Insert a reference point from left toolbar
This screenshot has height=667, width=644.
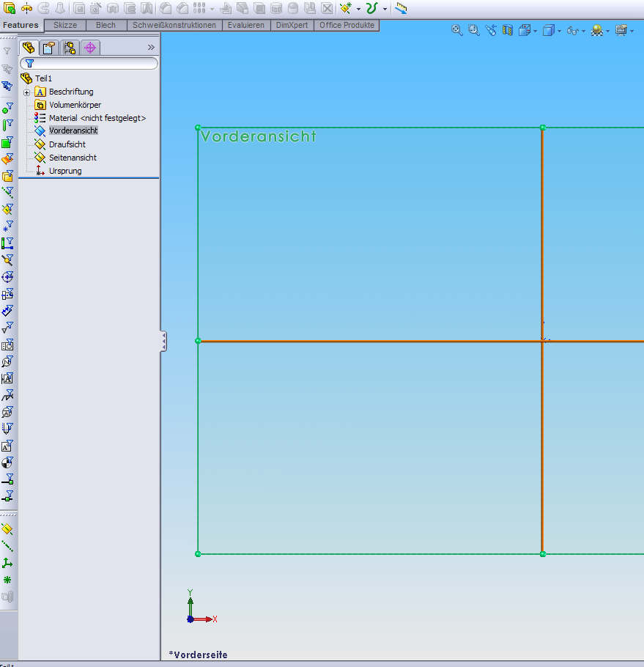pos(7,580)
